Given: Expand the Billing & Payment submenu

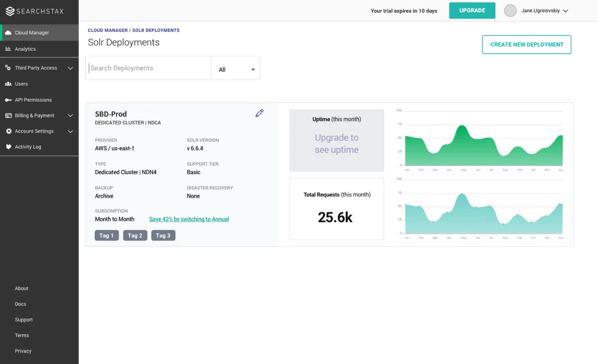Looking at the screenshot, I should 70,116.
